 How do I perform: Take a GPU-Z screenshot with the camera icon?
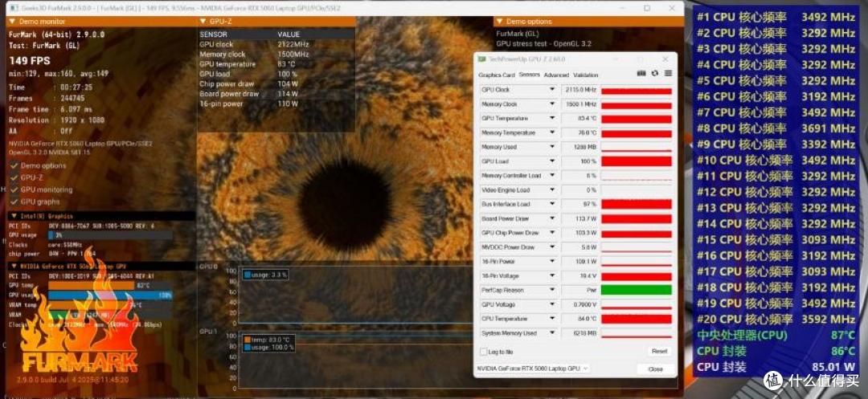pyautogui.click(x=641, y=74)
